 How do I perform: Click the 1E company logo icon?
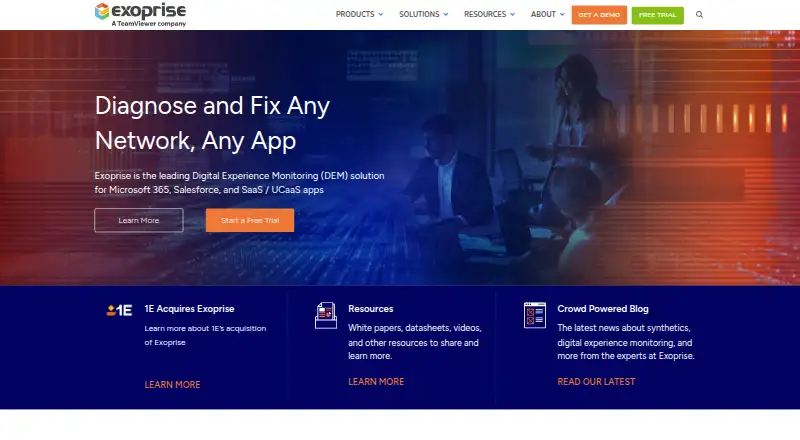[119, 310]
